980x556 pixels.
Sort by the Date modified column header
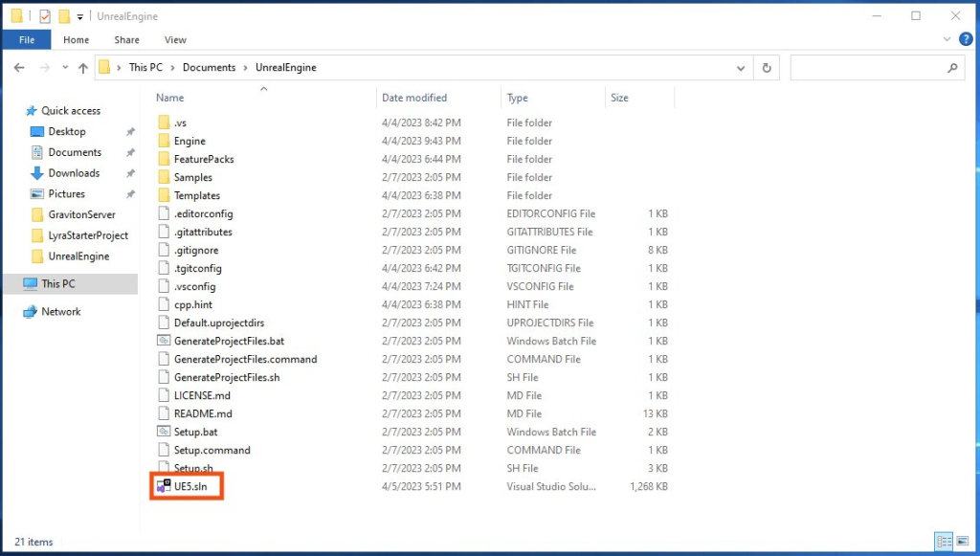point(414,98)
